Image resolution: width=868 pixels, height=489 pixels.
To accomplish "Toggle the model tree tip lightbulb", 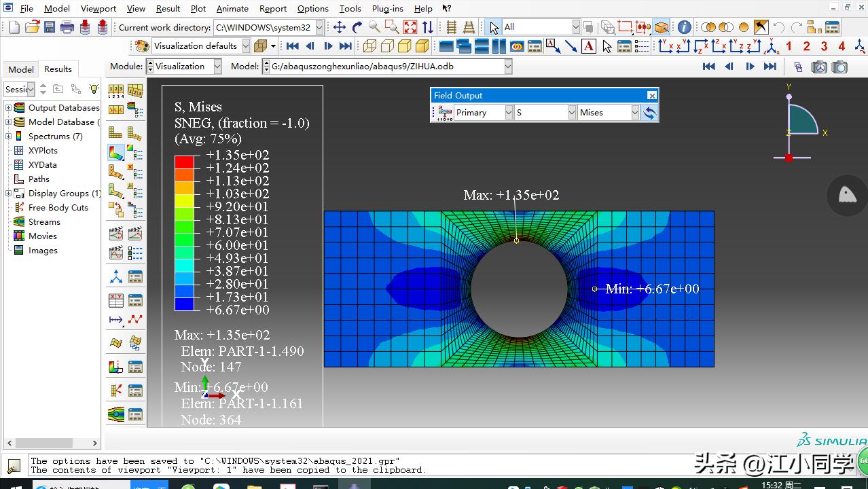I will [94, 89].
